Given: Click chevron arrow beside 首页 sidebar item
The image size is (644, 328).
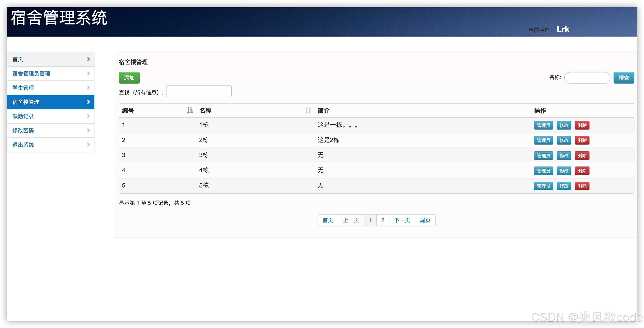Looking at the screenshot, I should point(88,59).
